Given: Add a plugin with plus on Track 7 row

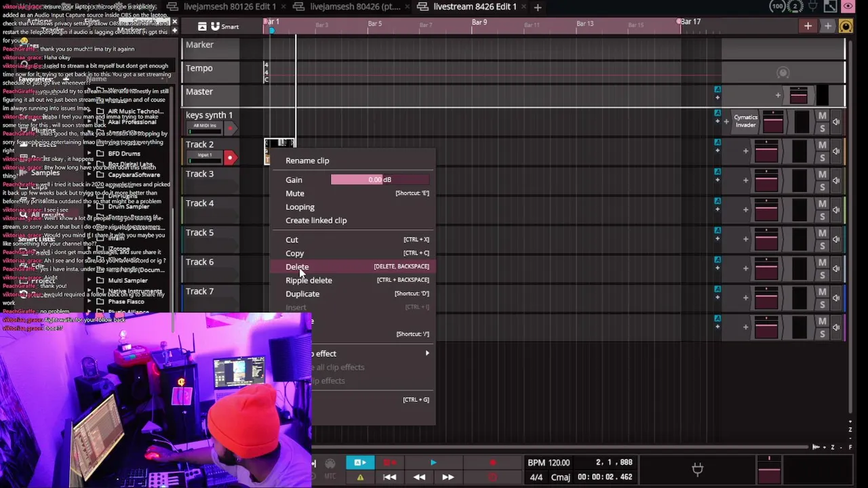Looking at the screenshot, I should tap(745, 298).
